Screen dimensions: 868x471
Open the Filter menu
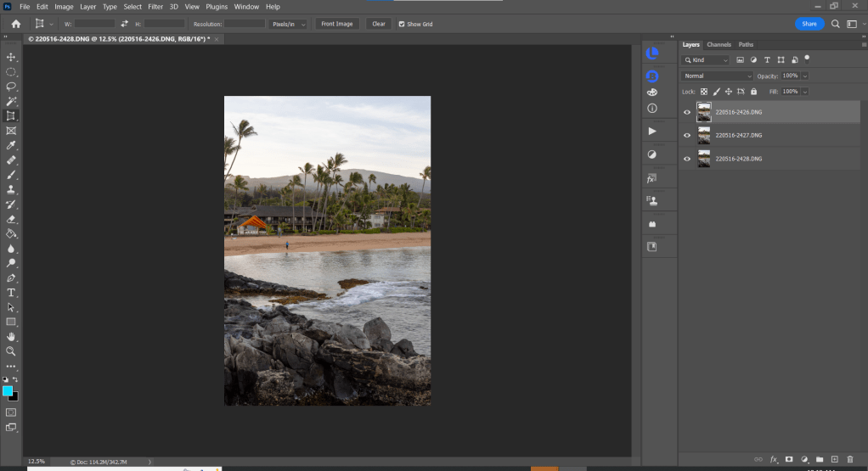[x=155, y=7]
